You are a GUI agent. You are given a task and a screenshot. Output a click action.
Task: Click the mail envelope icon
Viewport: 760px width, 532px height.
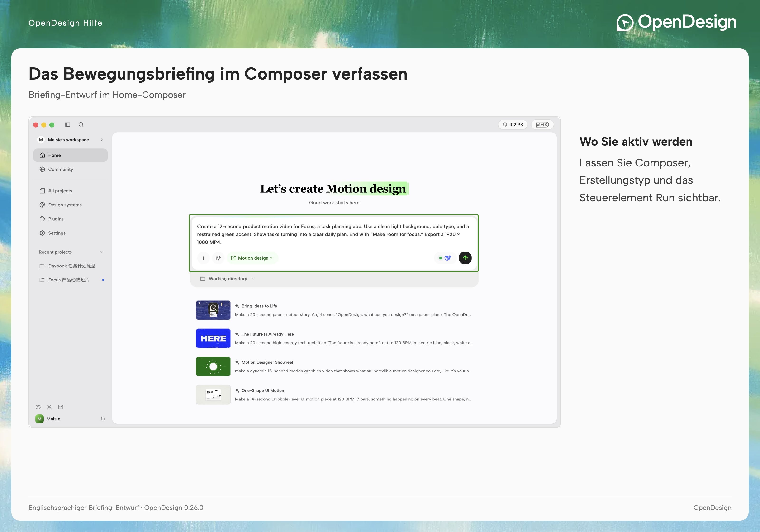tap(61, 407)
